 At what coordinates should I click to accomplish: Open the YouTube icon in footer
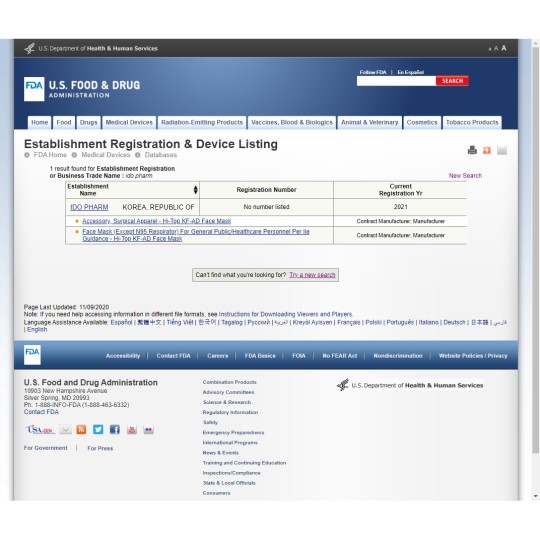pyautogui.click(x=132, y=429)
